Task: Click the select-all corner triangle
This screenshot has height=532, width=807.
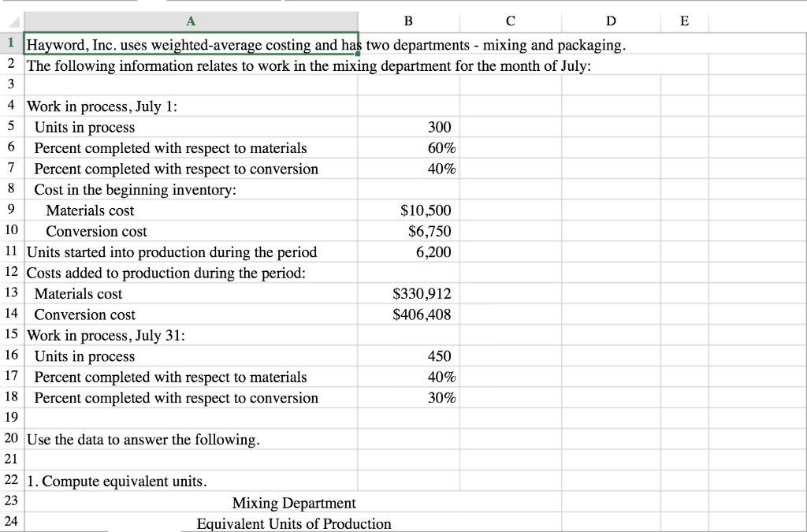Action: point(14,22)
